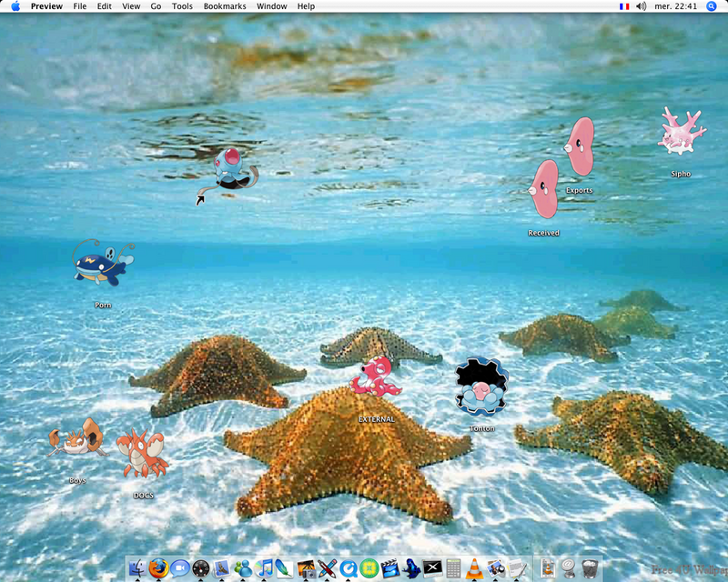This screenshot has width=728, height=582.
Task: Open the @ spring web location in Dock
Action: coord(569,568)
